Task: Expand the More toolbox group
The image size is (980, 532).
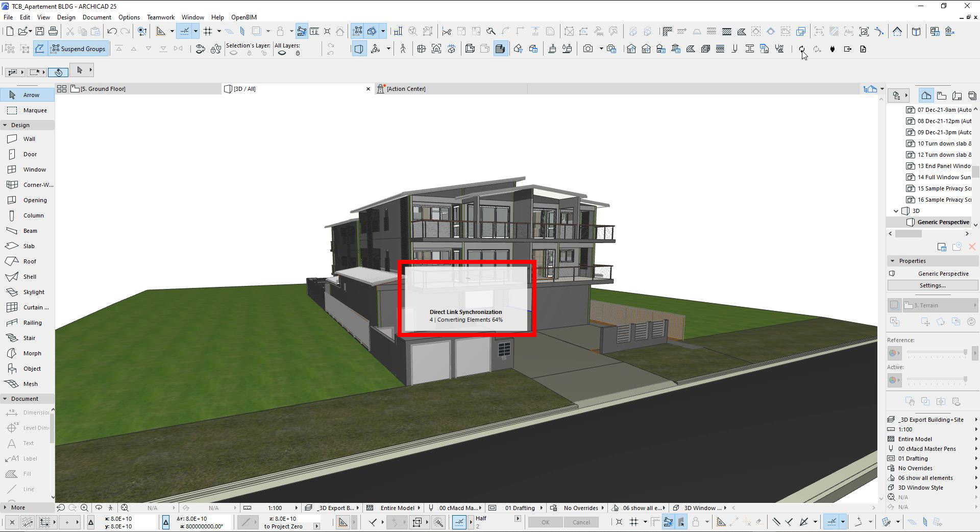Action: click(x=5, y=507)
